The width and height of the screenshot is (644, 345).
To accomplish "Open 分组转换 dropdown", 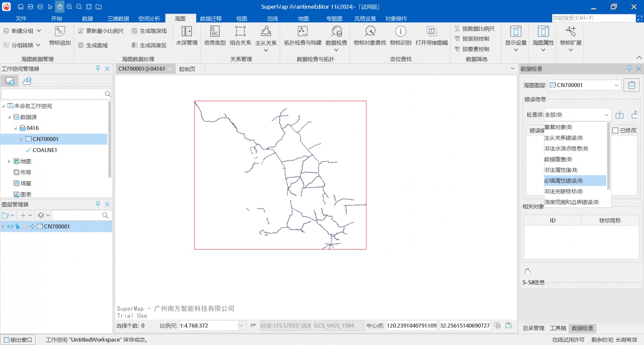I will coord(38,45).
